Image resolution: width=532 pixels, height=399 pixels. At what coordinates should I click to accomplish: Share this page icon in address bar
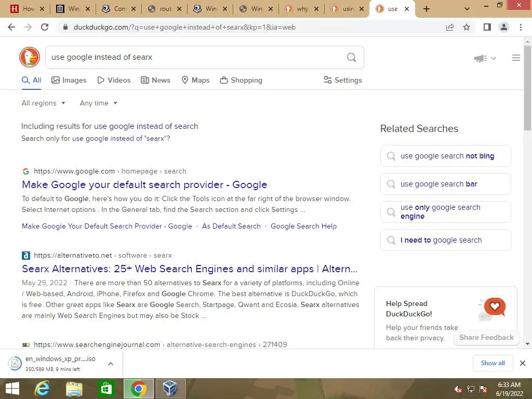pos(450,27)
